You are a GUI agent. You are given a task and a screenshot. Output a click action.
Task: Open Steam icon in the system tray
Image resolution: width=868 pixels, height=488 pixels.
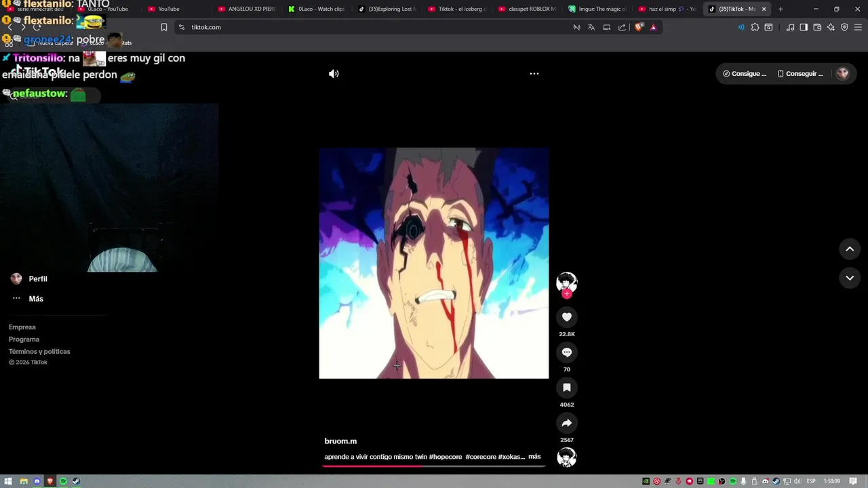pos(776,481)
